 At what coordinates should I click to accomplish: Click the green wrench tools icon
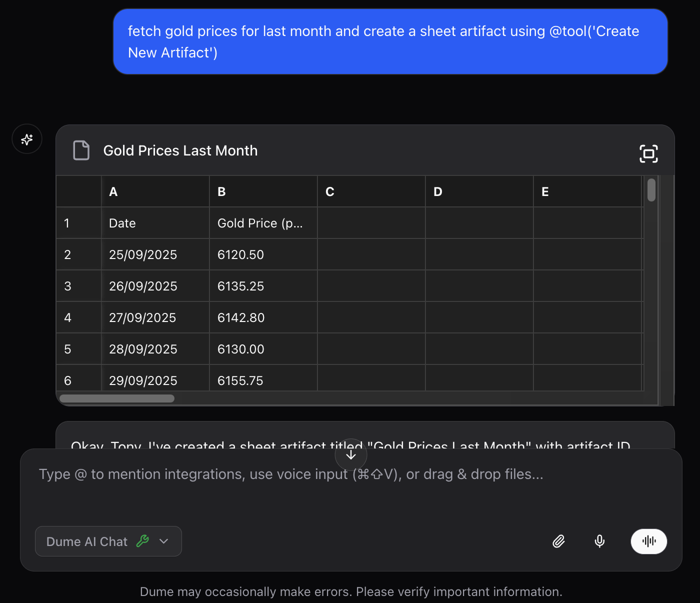[142, 541]
